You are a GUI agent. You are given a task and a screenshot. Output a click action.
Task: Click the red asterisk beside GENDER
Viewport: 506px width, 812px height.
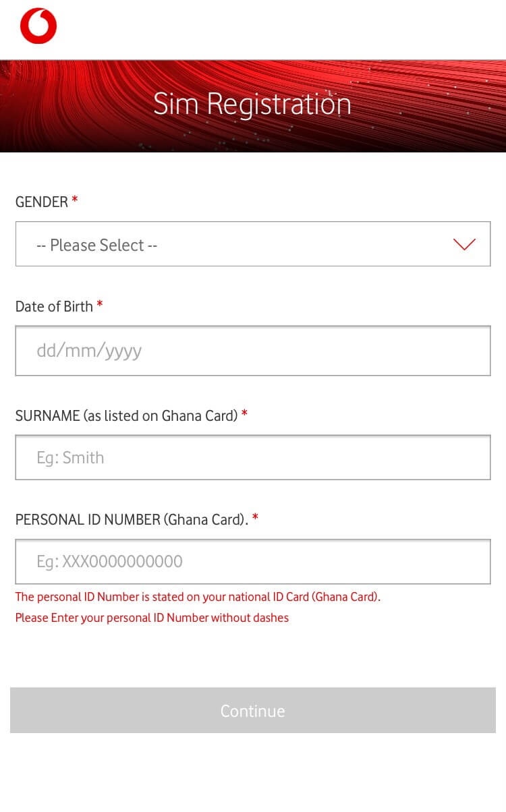[75, 200]
